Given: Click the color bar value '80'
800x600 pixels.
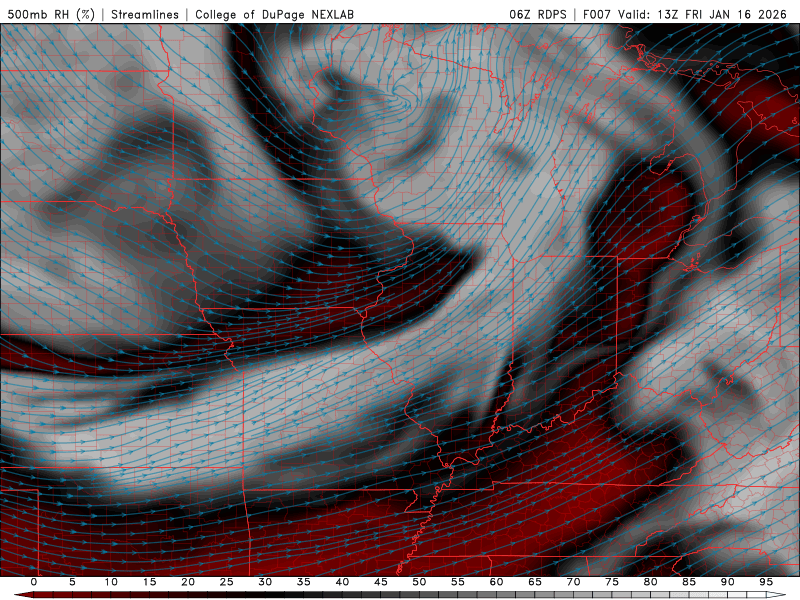Looking at the screenshot, I should 650,582.
